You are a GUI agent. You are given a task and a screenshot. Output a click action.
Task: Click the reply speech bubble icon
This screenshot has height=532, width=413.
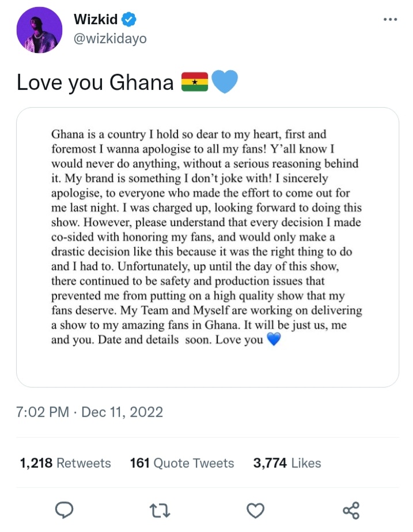[64, 510]
